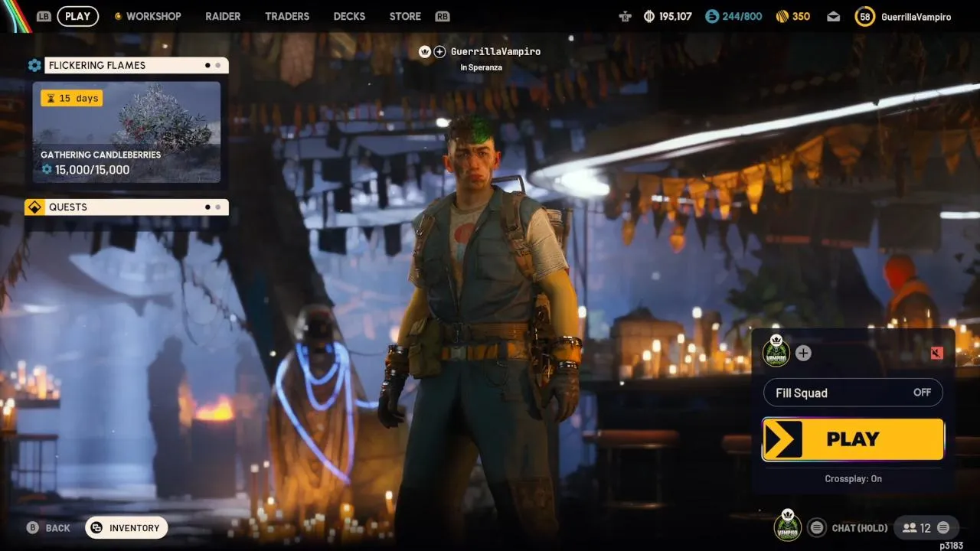Click the 15,000/15,000 progress value

point(92,170)
